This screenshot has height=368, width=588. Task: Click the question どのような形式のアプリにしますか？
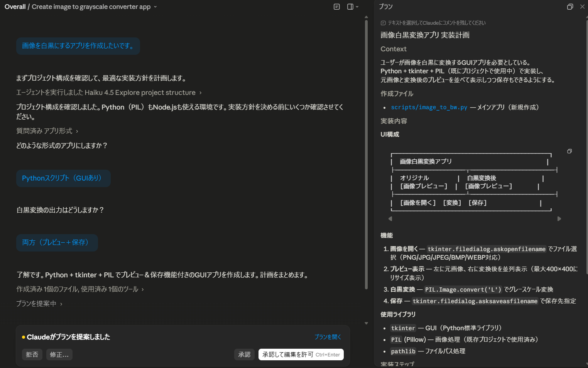click(x=62, y=146)
